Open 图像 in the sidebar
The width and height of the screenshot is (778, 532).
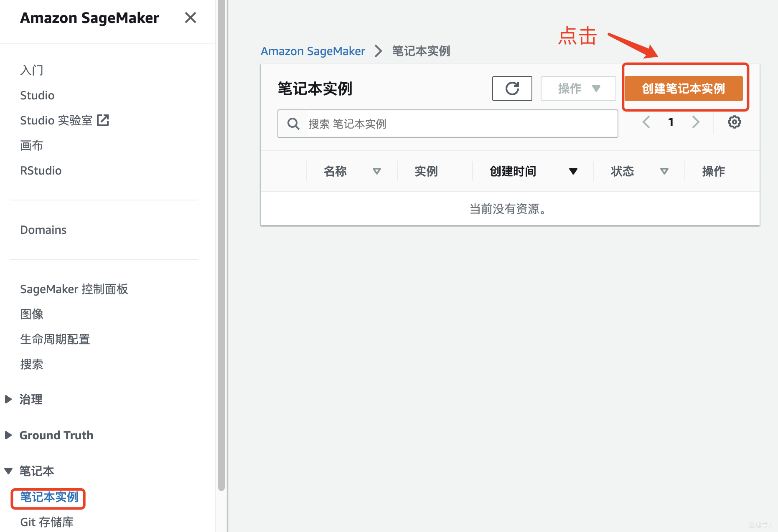point(32,314)
